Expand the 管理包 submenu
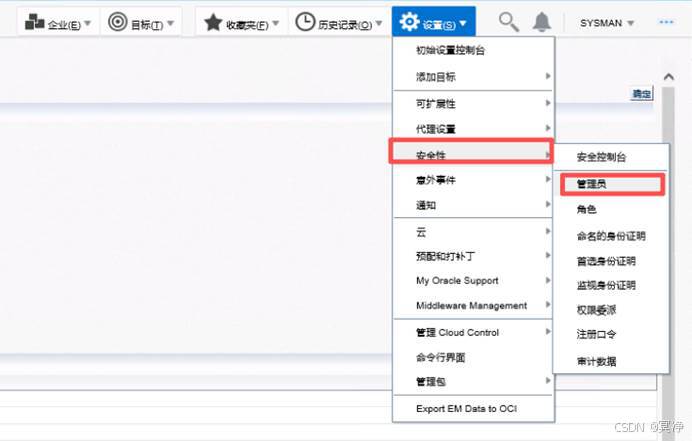This screenshot has height=441, width=692. point(473,381)
